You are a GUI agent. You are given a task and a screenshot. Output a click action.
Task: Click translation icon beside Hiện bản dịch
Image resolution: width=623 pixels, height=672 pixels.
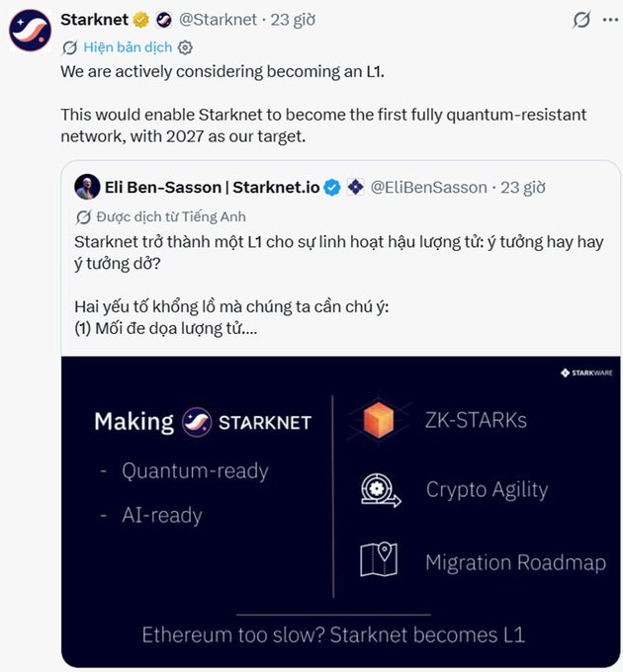[70, 47]
